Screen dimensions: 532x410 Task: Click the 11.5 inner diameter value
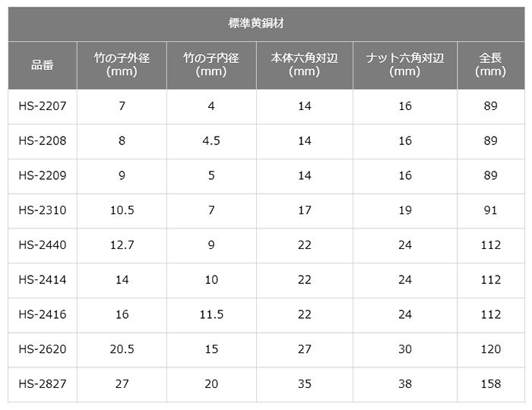click(211, 314)
